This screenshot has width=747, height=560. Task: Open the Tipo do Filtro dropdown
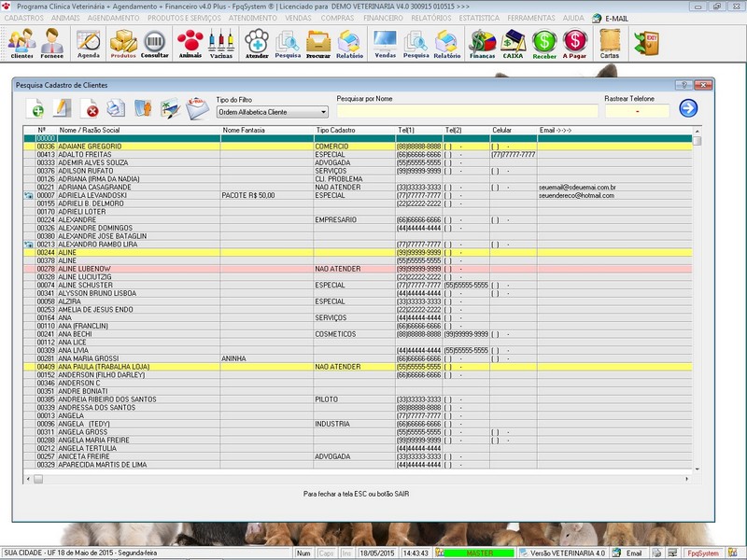pyautogui.click(x=272, y=112)
